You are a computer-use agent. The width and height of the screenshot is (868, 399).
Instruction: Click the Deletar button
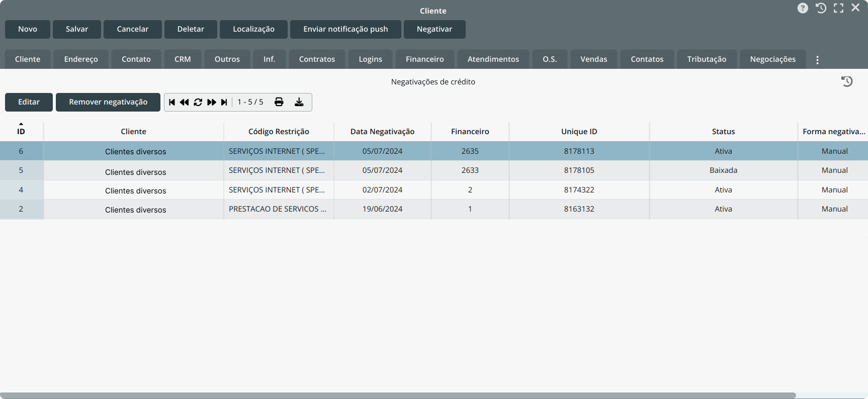coord(191,29)
